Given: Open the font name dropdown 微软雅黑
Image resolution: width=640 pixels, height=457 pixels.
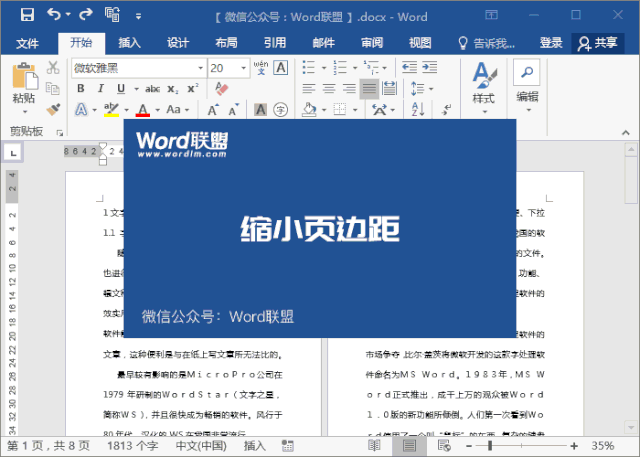Looking at the screenshot, I should pos(200,68).
